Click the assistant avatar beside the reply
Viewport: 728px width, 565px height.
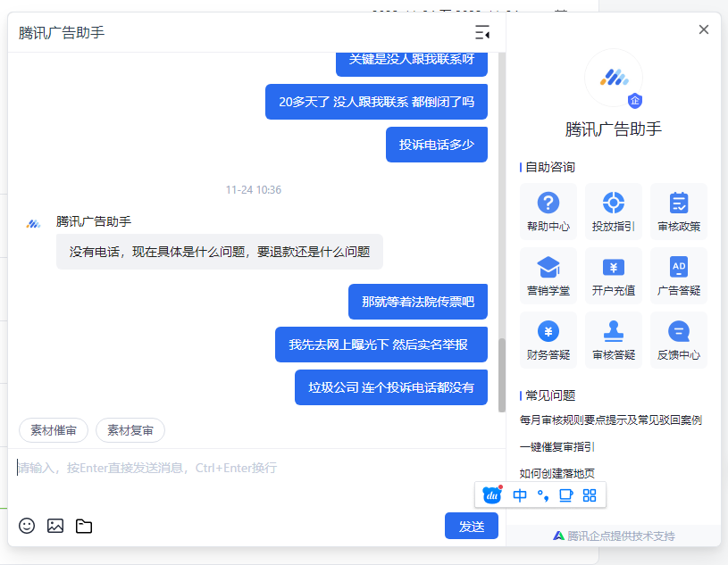tap(33, 224)
